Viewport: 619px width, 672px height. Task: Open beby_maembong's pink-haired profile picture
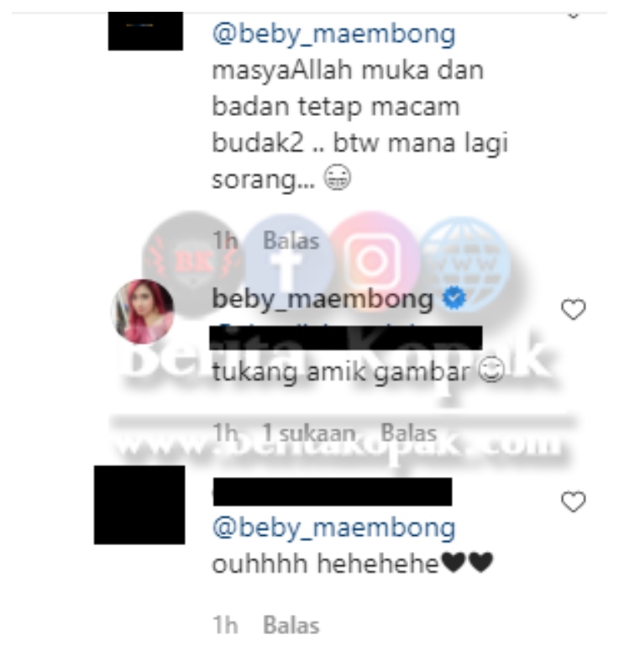(x=143, y=312)
